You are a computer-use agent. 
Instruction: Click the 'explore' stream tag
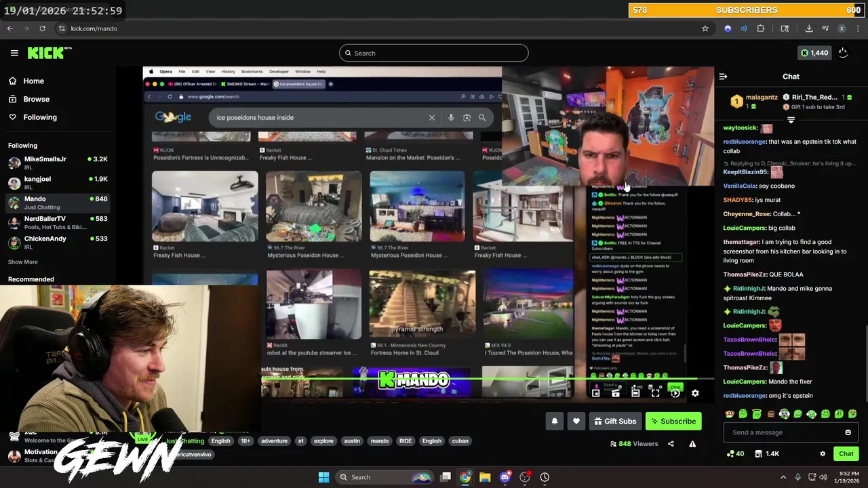pos(323,441)
